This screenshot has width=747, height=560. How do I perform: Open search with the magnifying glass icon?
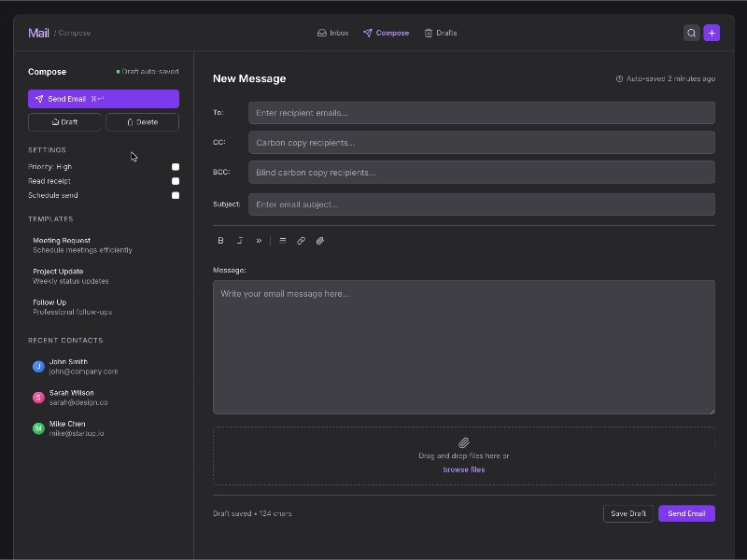[691, 32]
